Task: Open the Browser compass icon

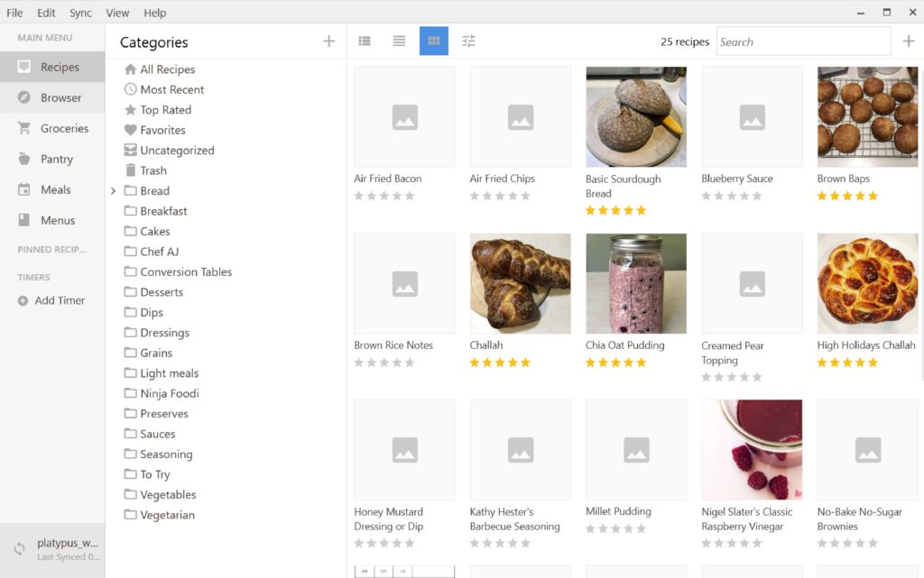Action: click(24, 97)
